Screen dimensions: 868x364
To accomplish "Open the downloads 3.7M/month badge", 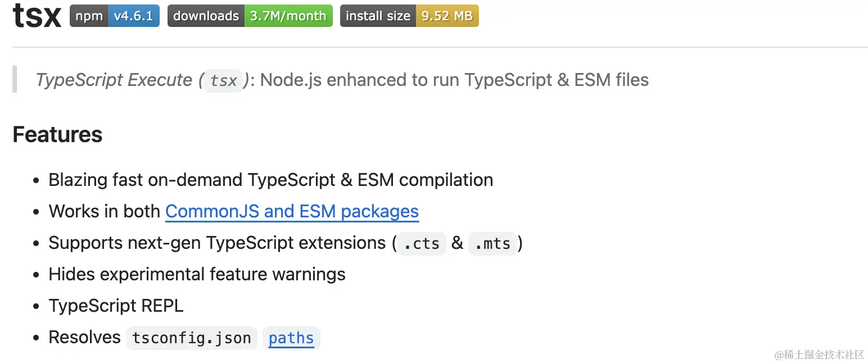I will pos(250,16).
